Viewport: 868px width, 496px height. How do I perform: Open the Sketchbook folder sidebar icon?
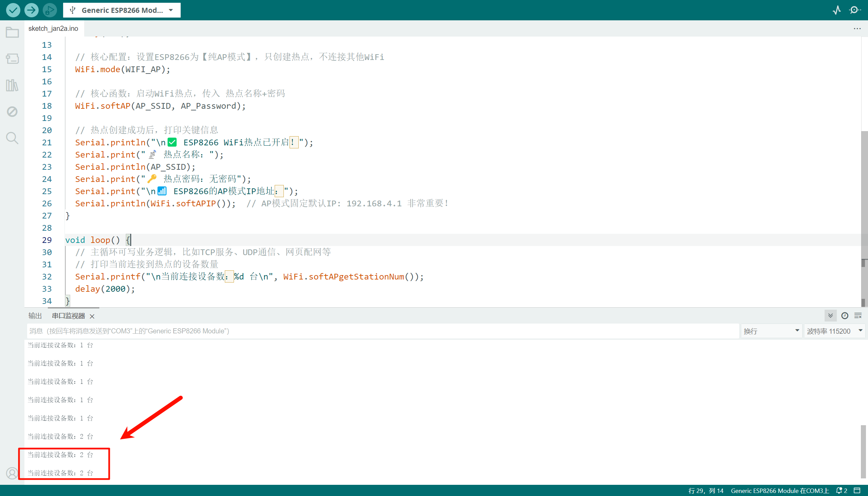12,33
